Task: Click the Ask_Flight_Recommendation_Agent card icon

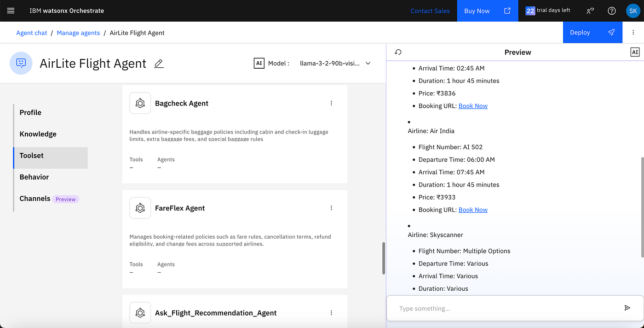Action: 140,313
